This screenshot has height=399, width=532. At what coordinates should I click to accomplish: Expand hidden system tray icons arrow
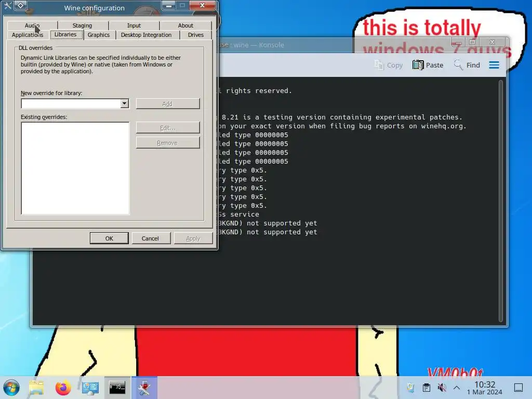457,388
